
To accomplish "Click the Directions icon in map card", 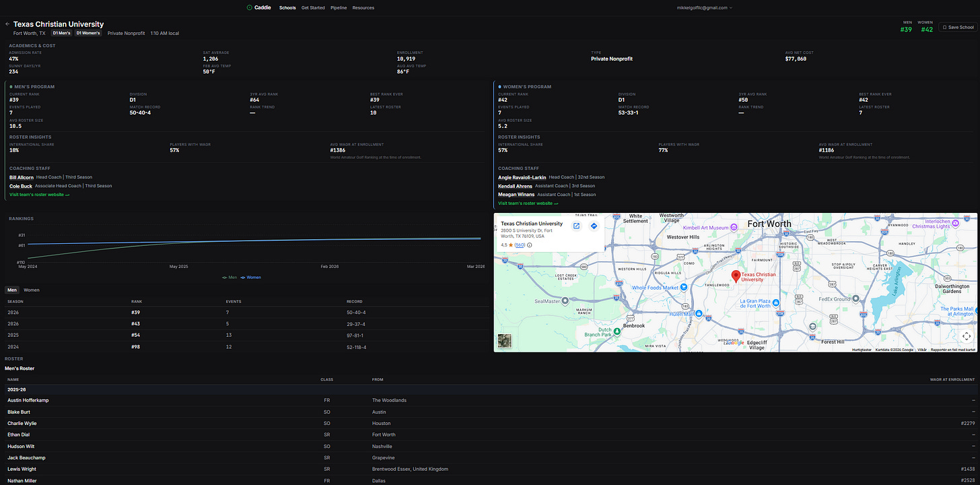I will click(594, 226).
